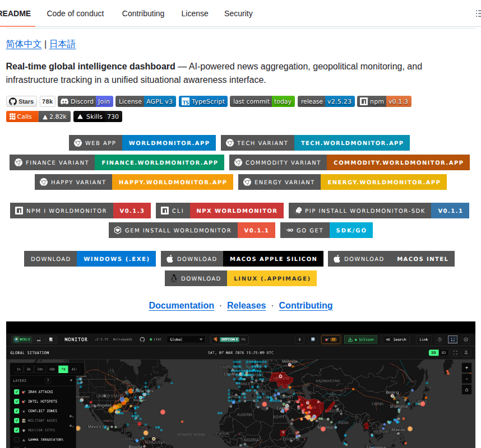Image resolution: width=481 pixels, height=448 pixels.
Task: Click the GitHub Stars badge
Action: click(x=31, y=101)
